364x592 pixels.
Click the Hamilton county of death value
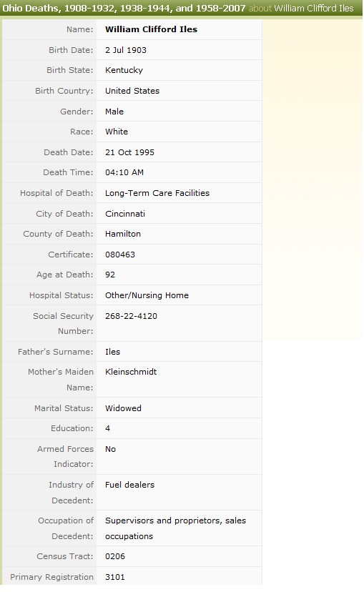point(123,234)
